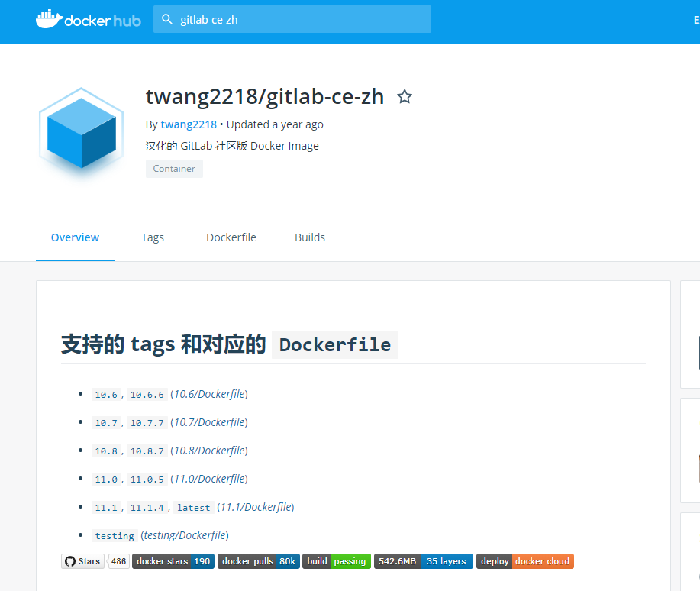
Task: Click the 11.1 tag code
Action: click(106, 508)
